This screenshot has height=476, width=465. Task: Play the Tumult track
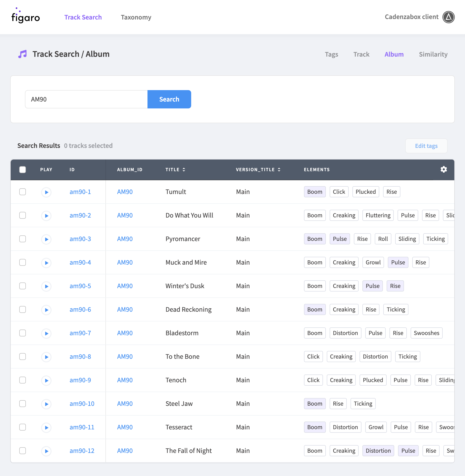pyautogui.click(x=46, y=192)
